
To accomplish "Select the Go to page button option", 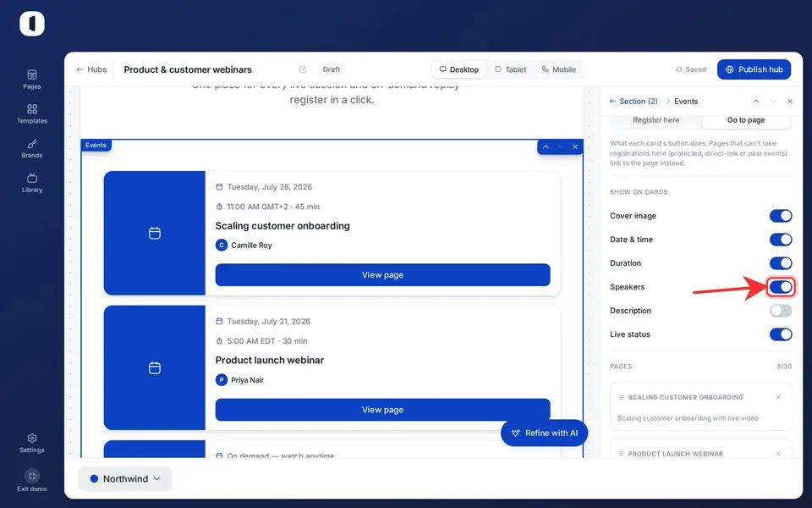I will point(746,120).
